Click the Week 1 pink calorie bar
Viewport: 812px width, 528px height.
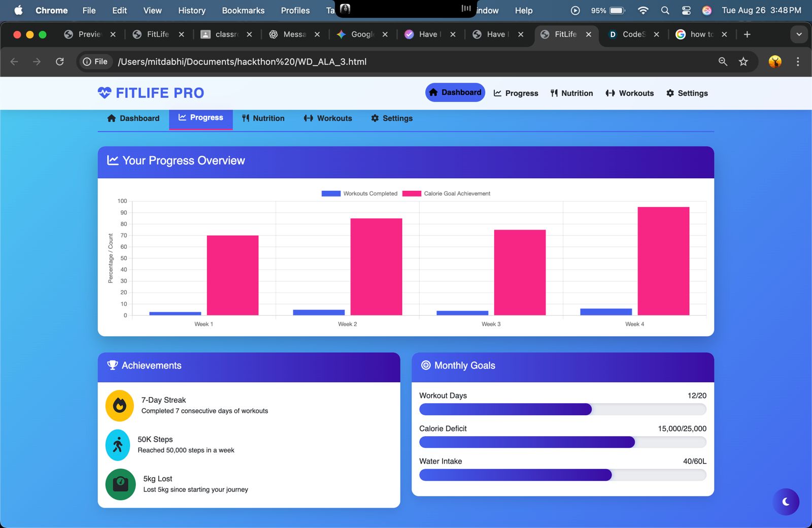click(x=232, y=275)
